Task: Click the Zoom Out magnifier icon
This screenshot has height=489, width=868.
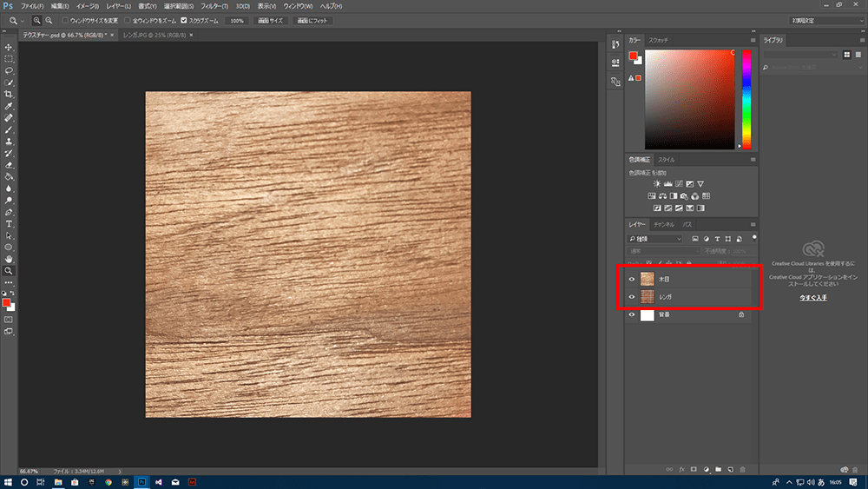Action: coord(49,20)
